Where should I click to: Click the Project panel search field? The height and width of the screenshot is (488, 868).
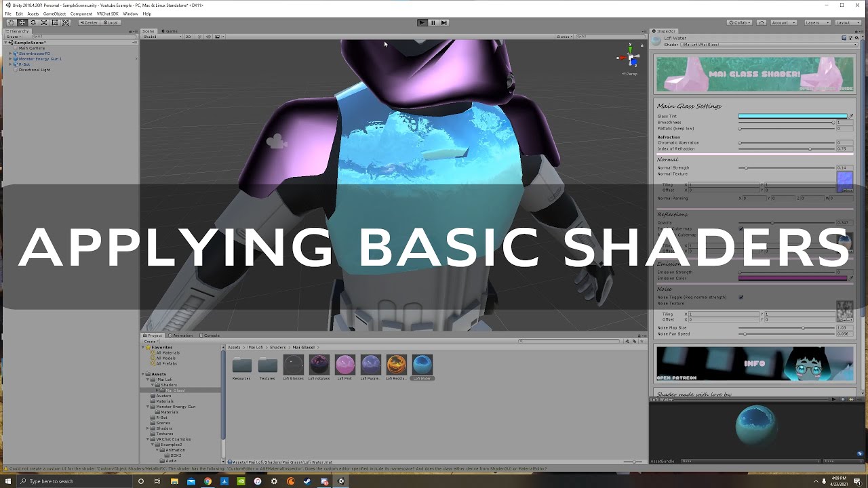point(570,341)
